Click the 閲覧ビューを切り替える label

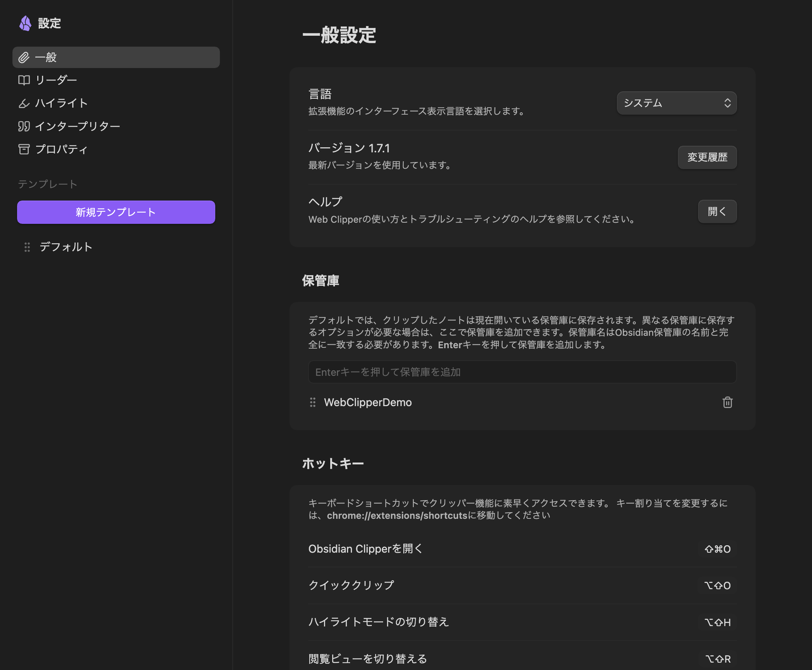tap(368, 659)
